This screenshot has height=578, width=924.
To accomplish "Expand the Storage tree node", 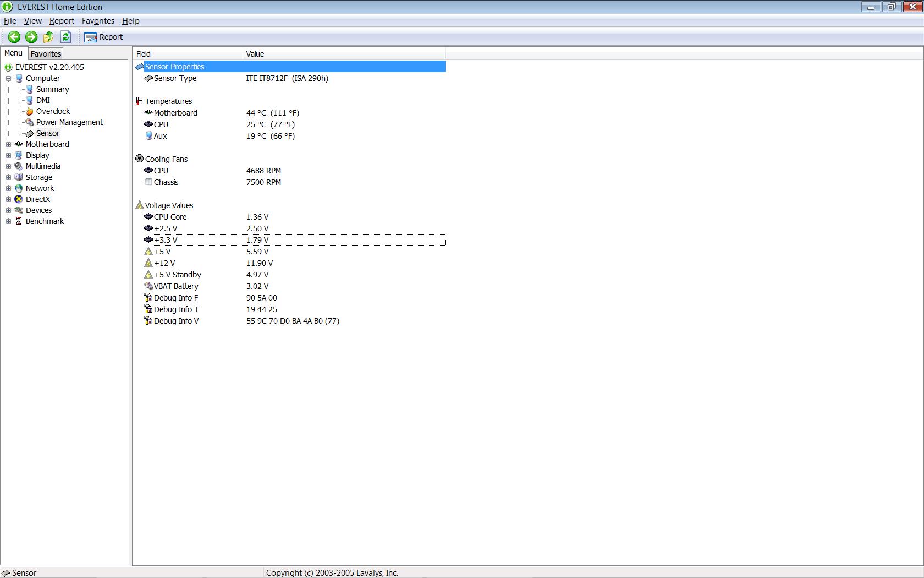I will click(9, 177).
